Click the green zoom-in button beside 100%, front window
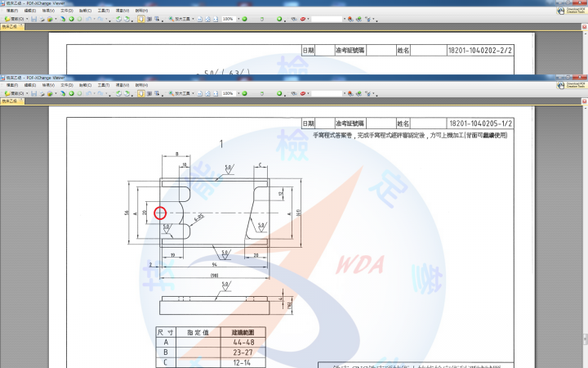Viewport: 588px width, 368px height. pos(244,93)
